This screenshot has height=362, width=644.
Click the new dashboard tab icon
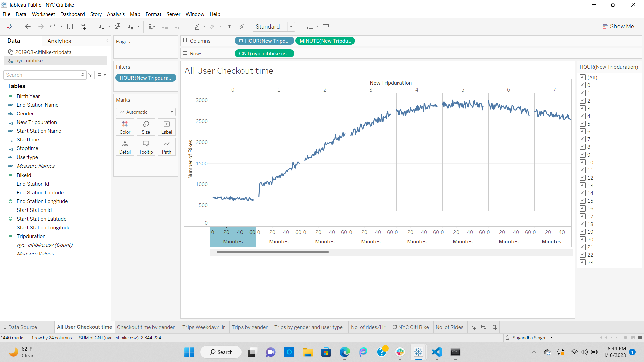[x=484, y=327]
